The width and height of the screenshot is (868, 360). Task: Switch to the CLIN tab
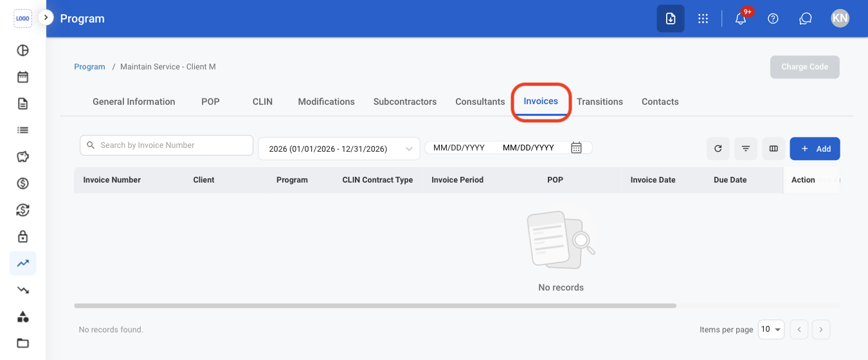[262, 102]
